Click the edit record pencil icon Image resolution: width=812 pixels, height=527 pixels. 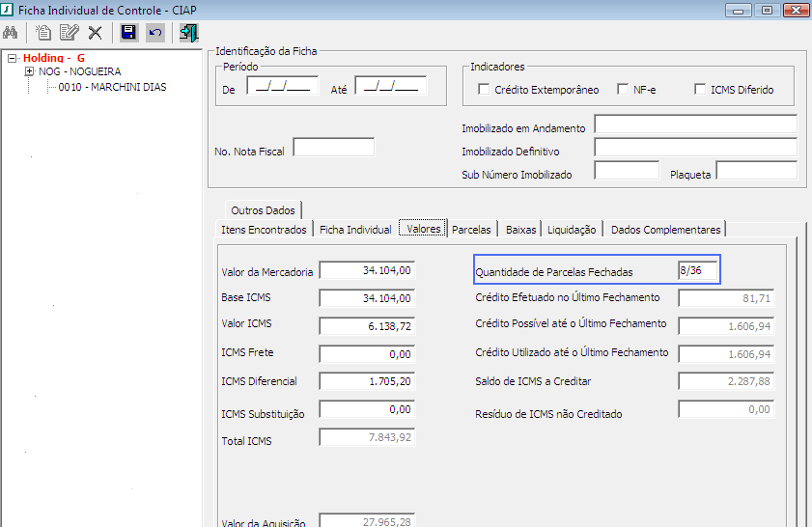(69, 33)
